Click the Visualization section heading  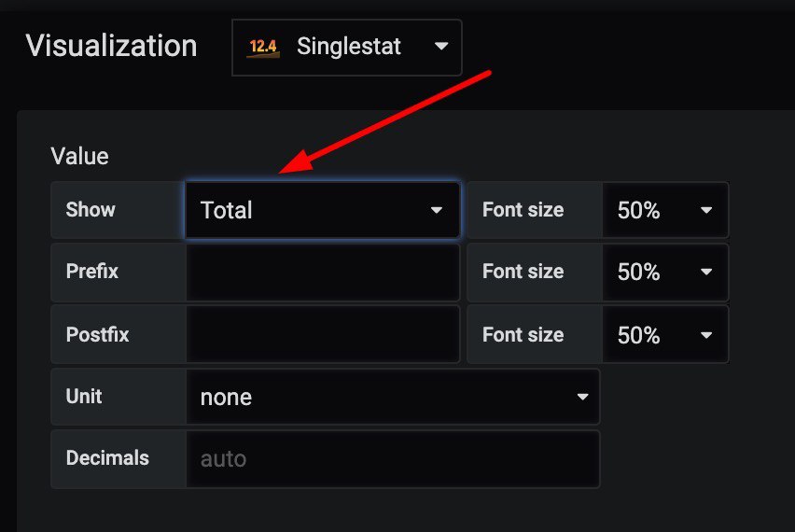111,46
